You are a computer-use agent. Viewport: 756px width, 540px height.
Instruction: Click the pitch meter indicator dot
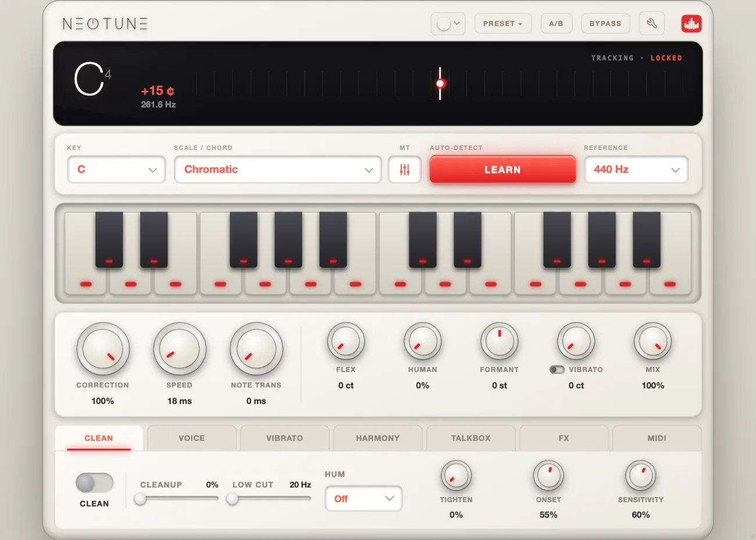point(440,84)
